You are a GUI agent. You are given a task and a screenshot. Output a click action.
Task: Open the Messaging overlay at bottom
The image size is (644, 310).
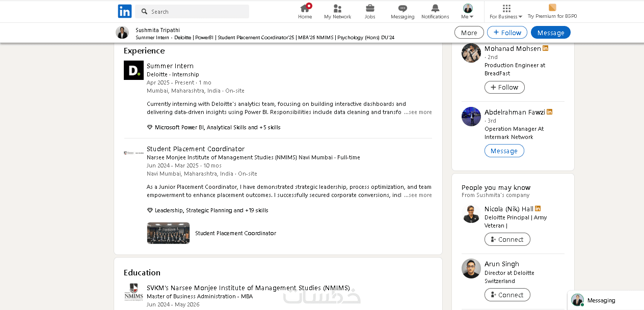(606, 300)
